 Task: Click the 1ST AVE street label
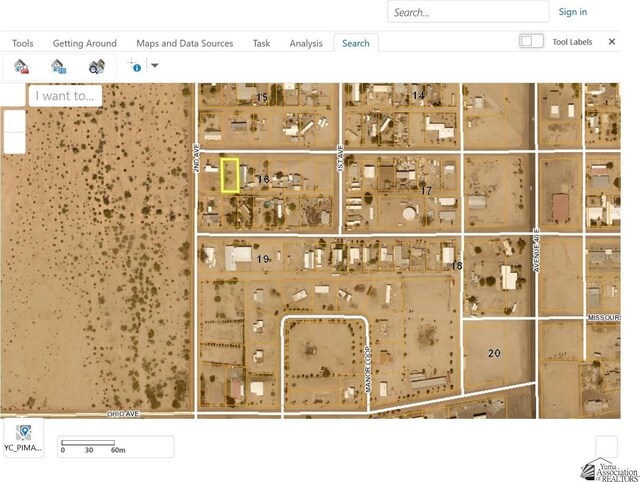pyautogui.click(x=341, y=158)
